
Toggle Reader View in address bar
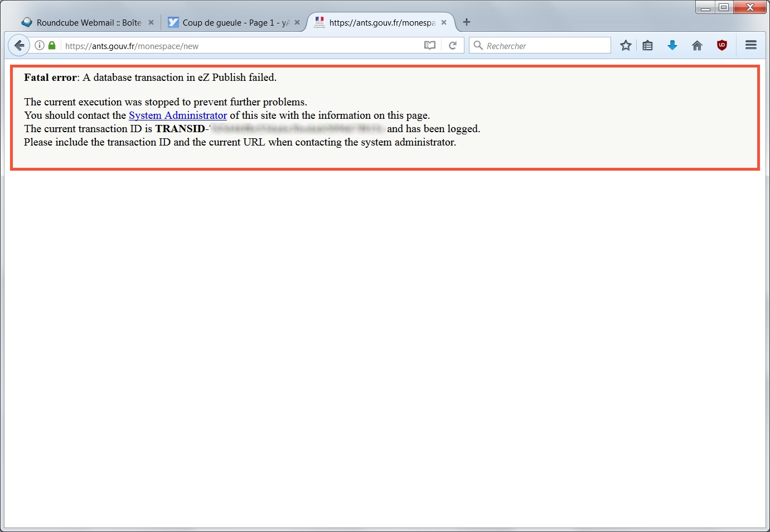click(429, 46)
